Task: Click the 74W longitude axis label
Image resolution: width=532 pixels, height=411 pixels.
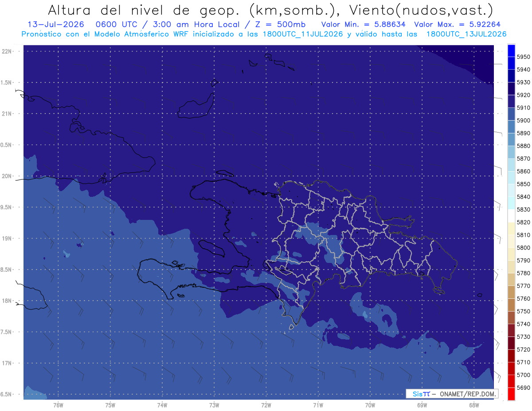Action: [162, 405]
